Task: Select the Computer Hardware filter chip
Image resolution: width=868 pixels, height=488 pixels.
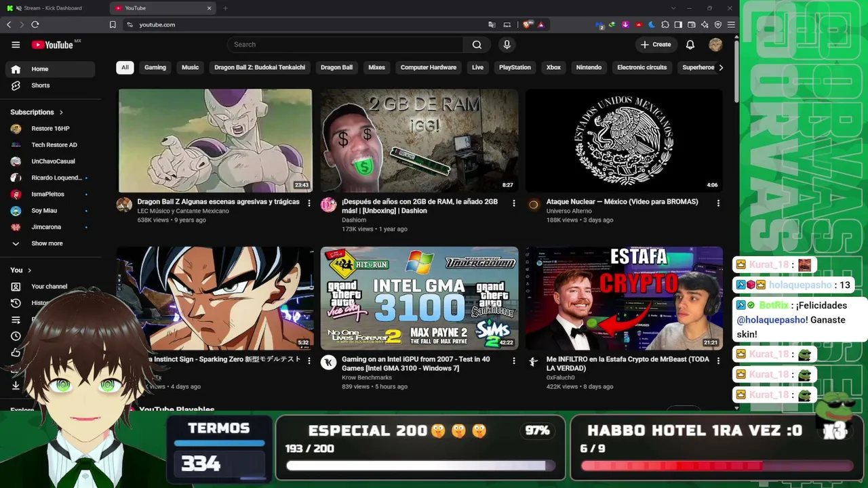Action: tap(429, 68)
